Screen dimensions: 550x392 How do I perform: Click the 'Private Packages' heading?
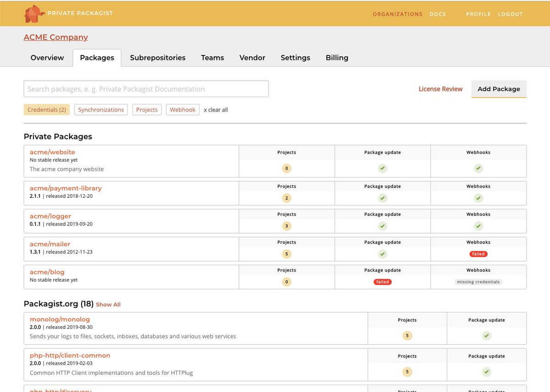pos(58,136)
